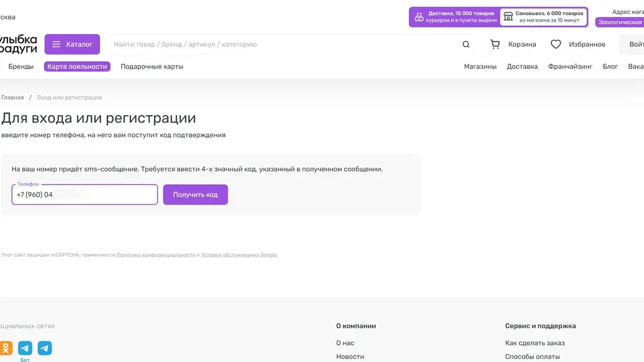The width and height of the screenshot is (644, 362).
Task: Open the Как сделать заказ link
Action: point(535,343)
